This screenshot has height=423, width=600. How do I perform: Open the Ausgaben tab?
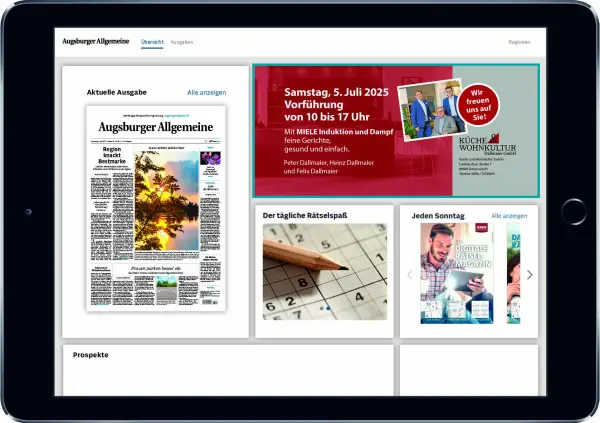pos(181,43)
